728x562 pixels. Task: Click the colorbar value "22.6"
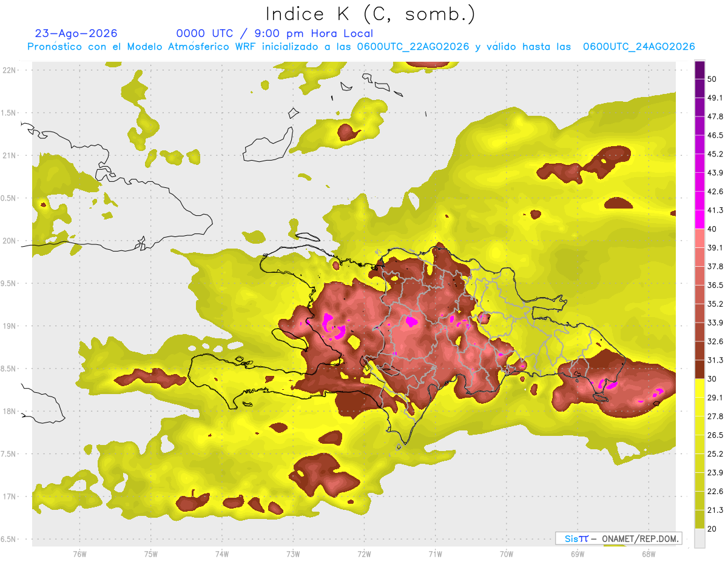pyautogui.click(x=716, y=491)
